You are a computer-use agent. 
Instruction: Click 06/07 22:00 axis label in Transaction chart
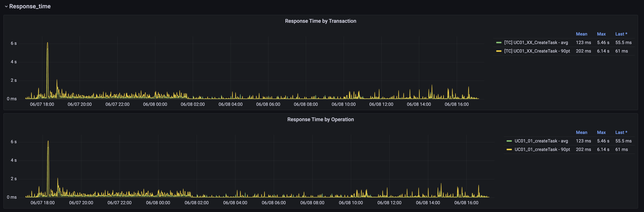118,104
